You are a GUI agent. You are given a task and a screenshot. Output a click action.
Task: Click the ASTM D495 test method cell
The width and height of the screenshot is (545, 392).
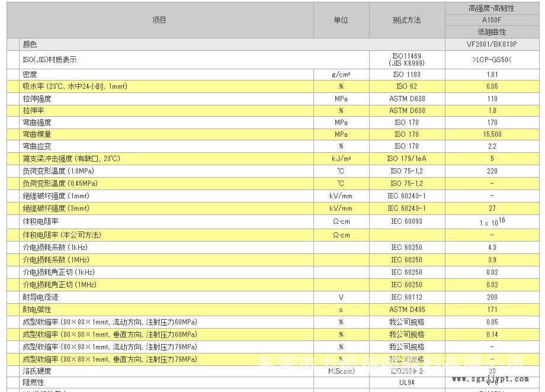[406, 310]
